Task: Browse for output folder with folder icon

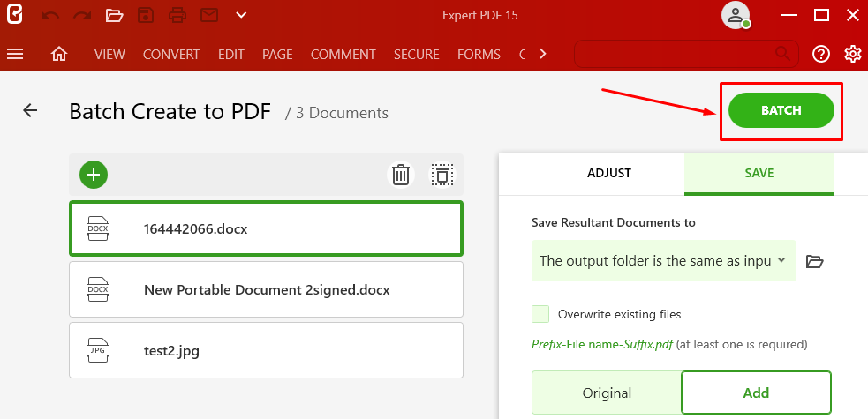Action: (x=815, y=261)
